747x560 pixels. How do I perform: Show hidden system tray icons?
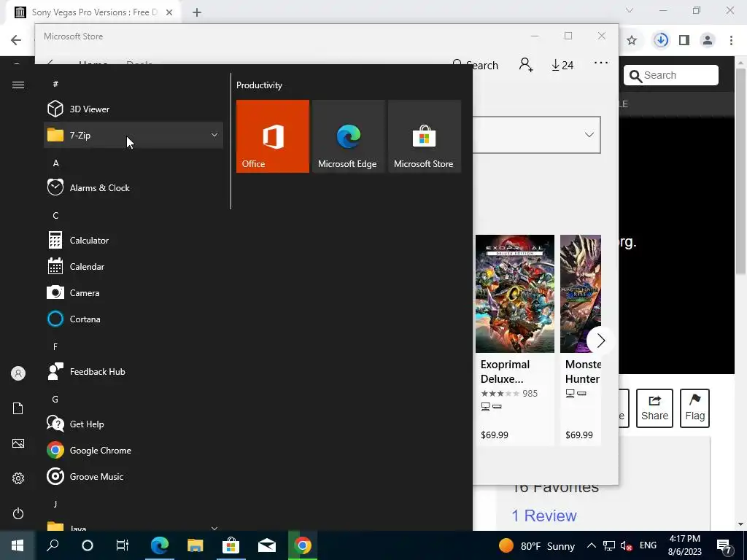[591, 545]
